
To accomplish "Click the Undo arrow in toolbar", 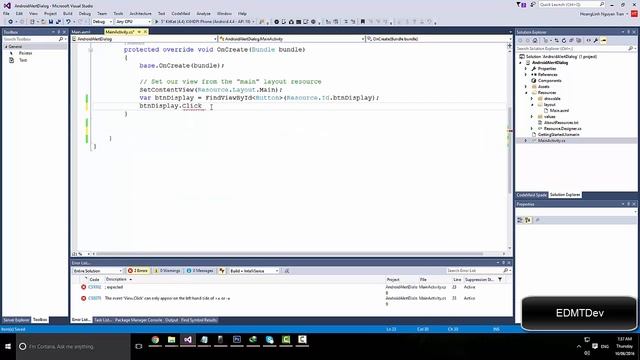I will tap(68, 22).
